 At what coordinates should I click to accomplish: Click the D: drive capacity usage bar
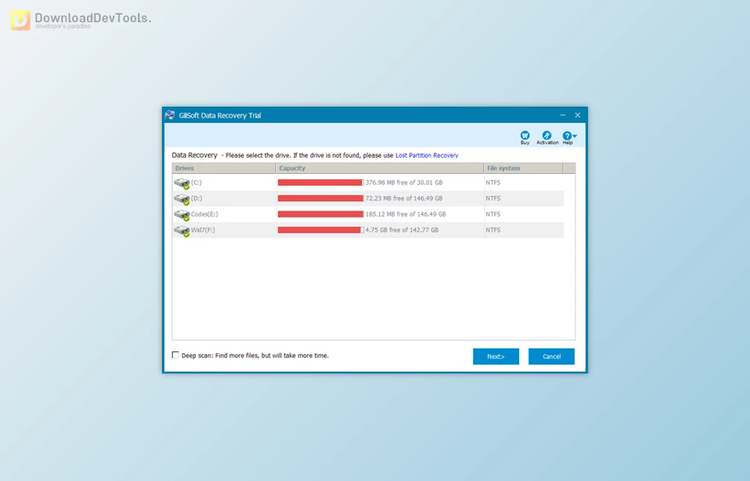pos(320,198)
